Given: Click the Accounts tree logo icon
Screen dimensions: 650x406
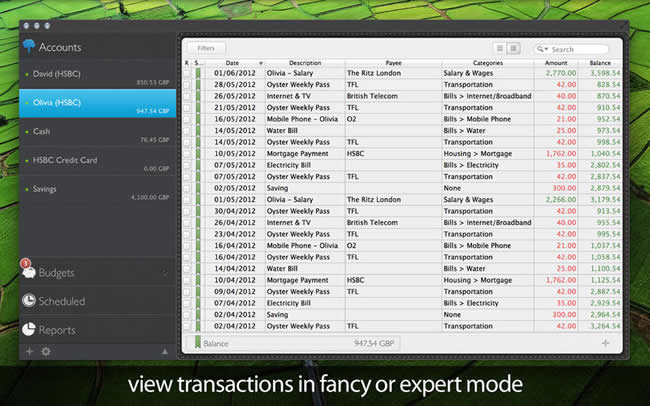Looking at the screenshot, I should [29, 46].
